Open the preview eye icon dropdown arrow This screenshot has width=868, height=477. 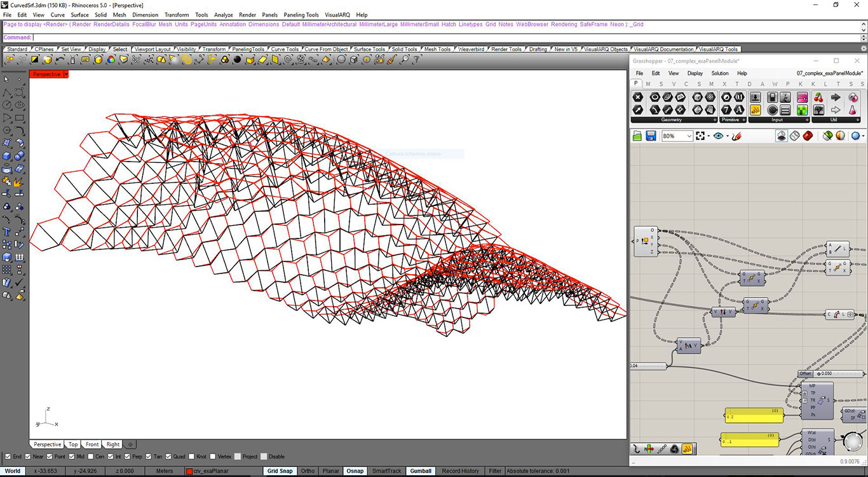point(726,135)
